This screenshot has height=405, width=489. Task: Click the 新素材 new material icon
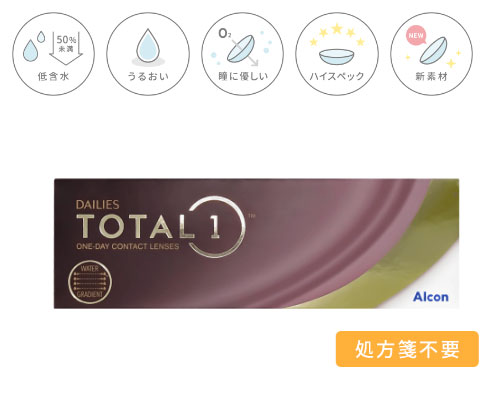click(x=431, y=54)
